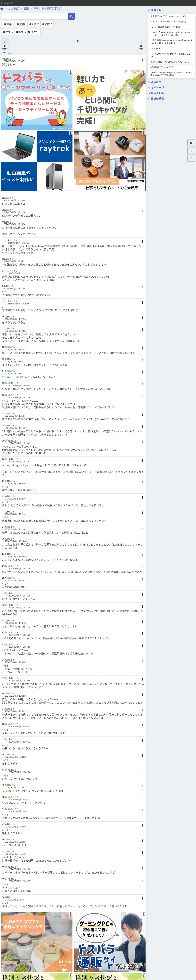The width and height of the screenshot is (196, 980).
Task: Search for 次スレ next thread
Action: tap(8, 32)
